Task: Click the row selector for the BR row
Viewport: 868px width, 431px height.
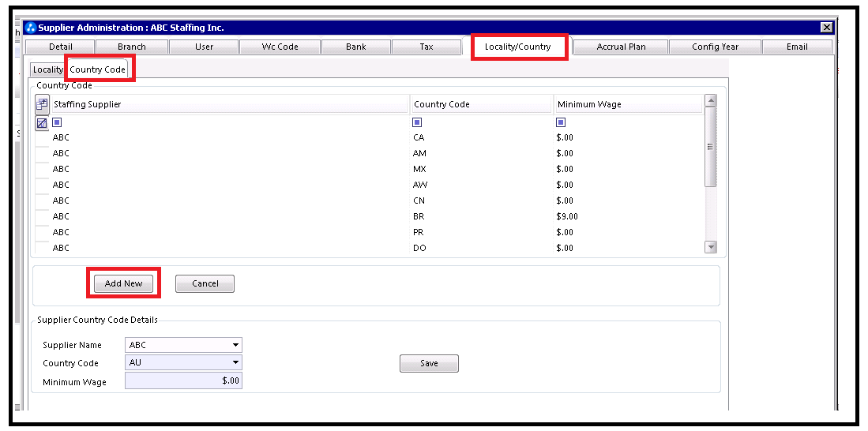Action: tap(42, 216)
